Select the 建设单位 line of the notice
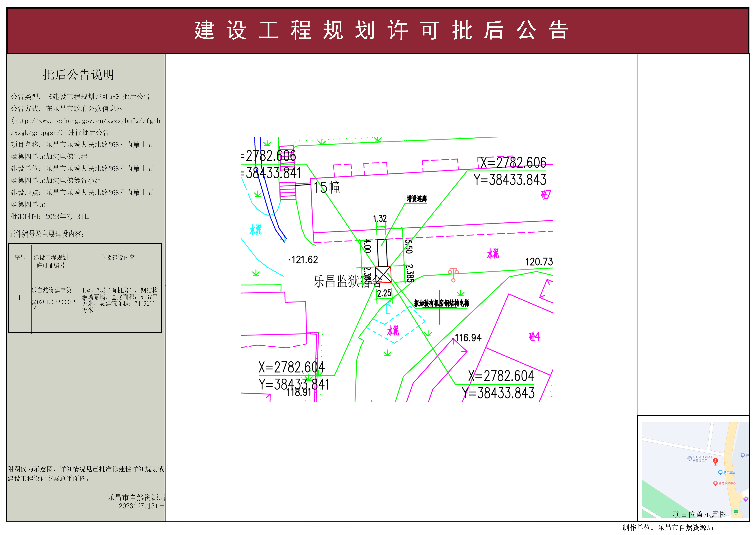The height and width of the screenshot is (535, 756). (82, 175)
